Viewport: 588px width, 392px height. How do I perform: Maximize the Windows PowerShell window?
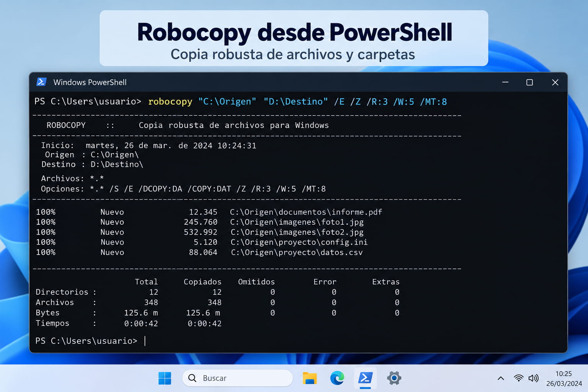(529, 82)
